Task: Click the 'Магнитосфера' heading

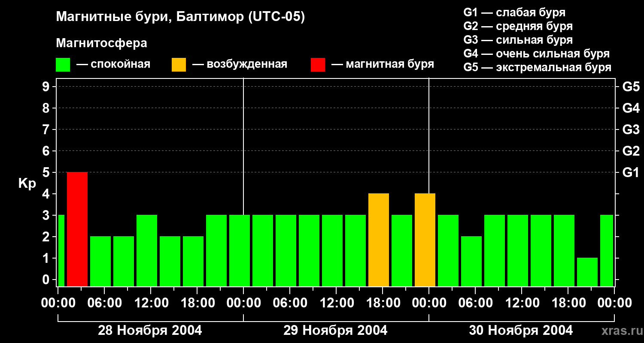Action: (x=101, y=43)
